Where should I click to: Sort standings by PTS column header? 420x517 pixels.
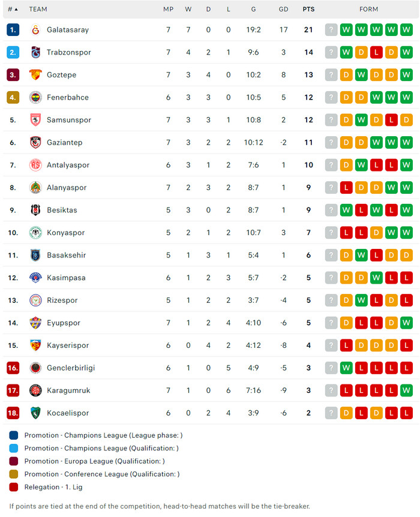click(308, 9)
